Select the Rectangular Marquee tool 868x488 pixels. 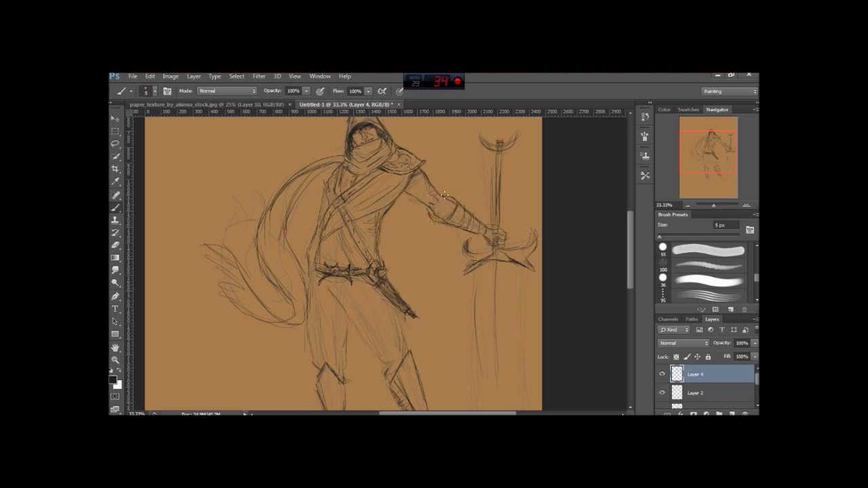[x=115, y=130]
